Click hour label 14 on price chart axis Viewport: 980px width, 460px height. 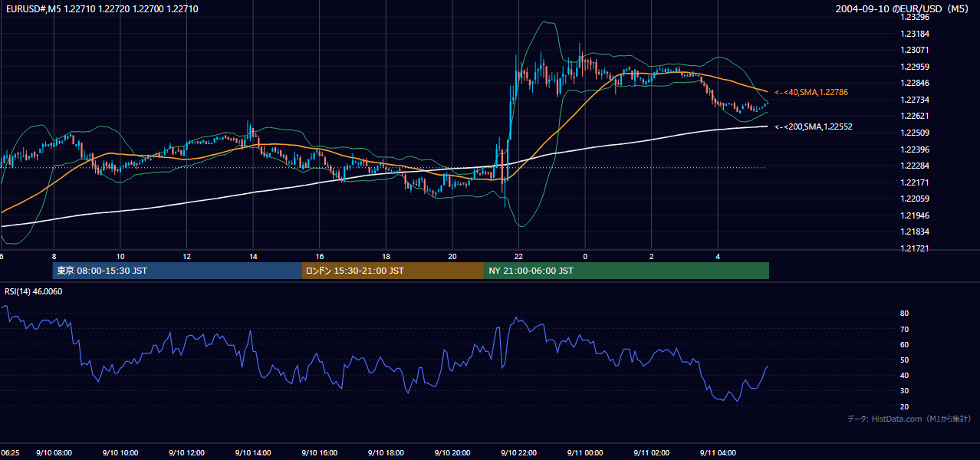click(253, 256)
